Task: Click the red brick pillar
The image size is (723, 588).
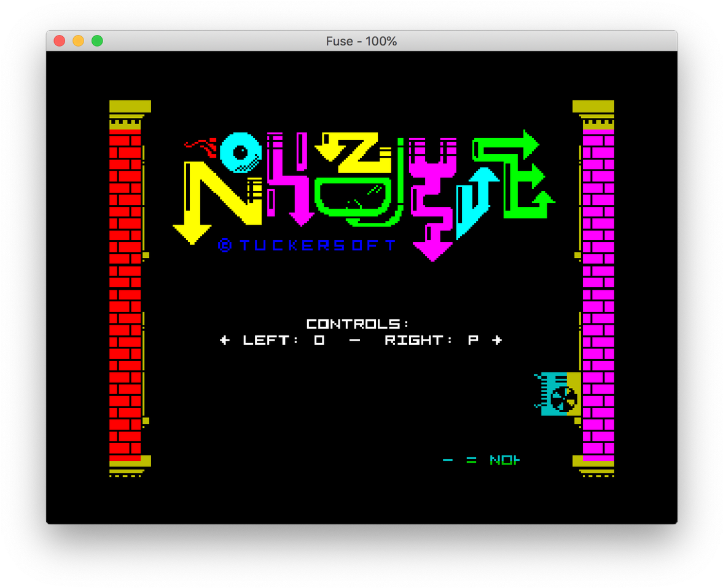Action: [125, 288]
